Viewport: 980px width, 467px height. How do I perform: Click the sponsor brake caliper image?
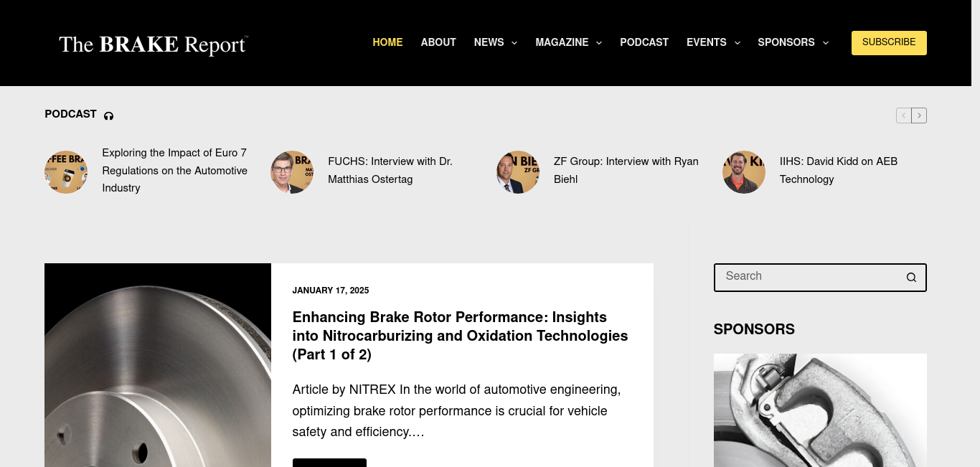click(x=820, y=410)
